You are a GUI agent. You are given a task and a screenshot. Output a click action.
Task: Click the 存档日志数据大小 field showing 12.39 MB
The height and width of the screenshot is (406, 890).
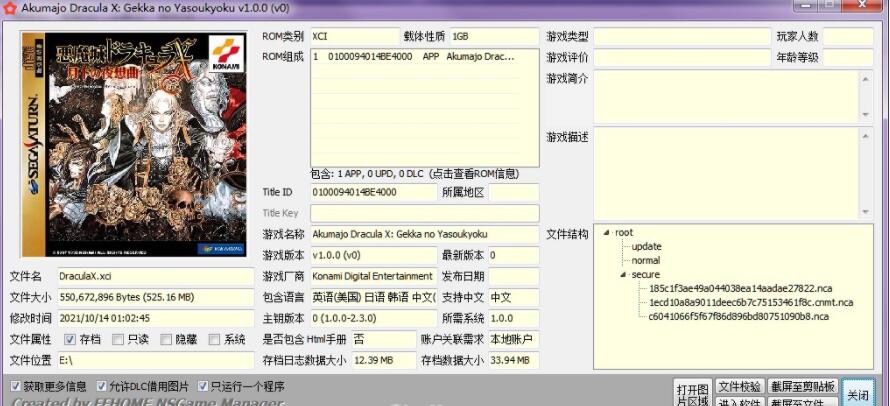[384, 360]
